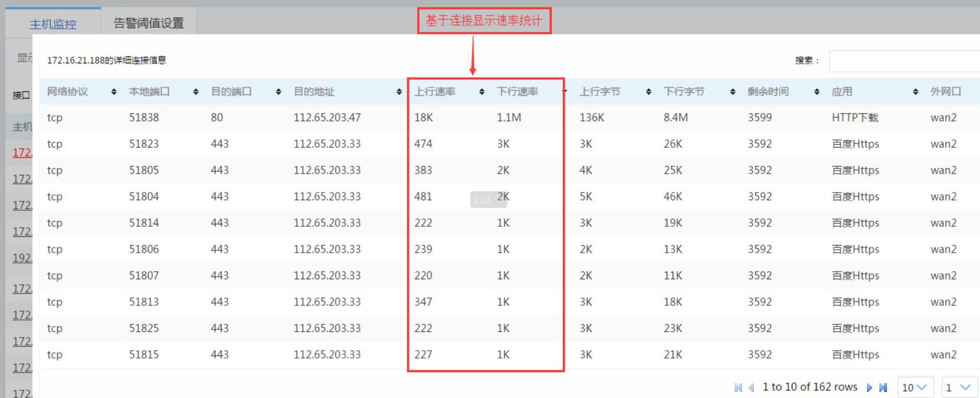Screen dimensions: 980x398
Task: Switch to 主机监控 tab
Action: [x=53, y=24]
